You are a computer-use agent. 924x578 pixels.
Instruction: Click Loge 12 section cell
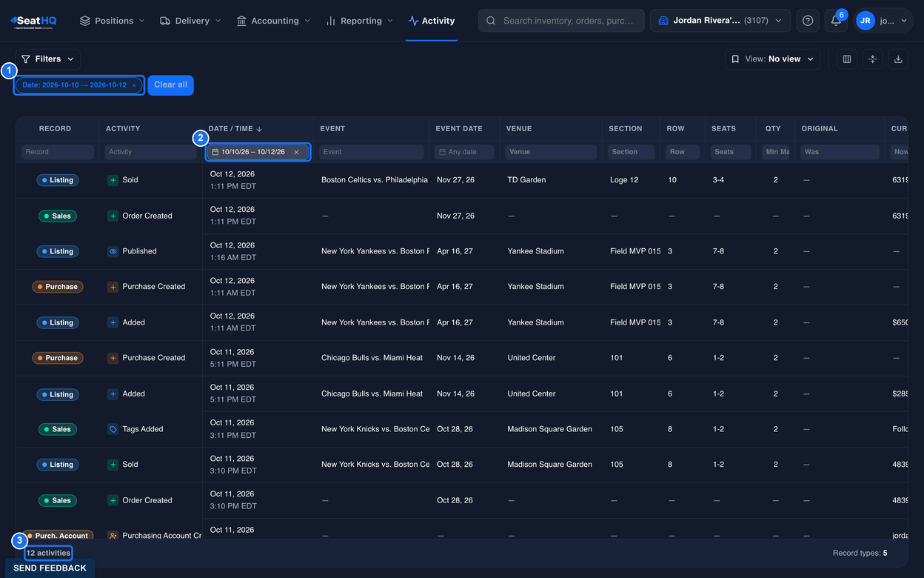[624, 180]
